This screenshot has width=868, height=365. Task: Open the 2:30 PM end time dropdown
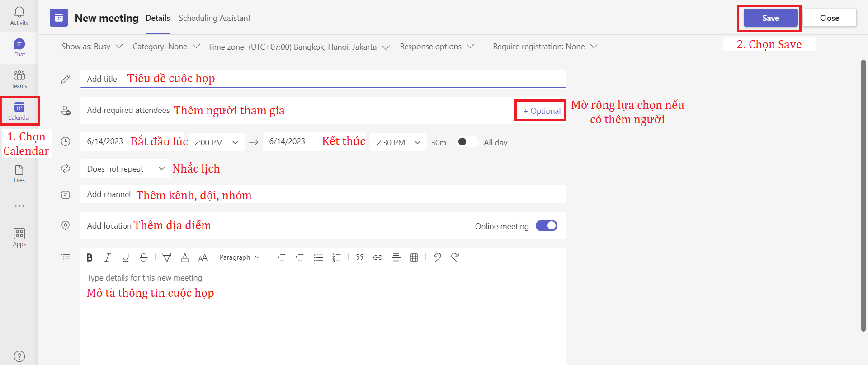[398, 142]
